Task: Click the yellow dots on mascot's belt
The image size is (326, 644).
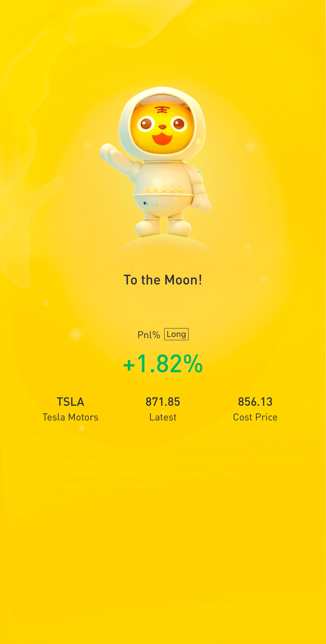Action: [x=164, y=190]
